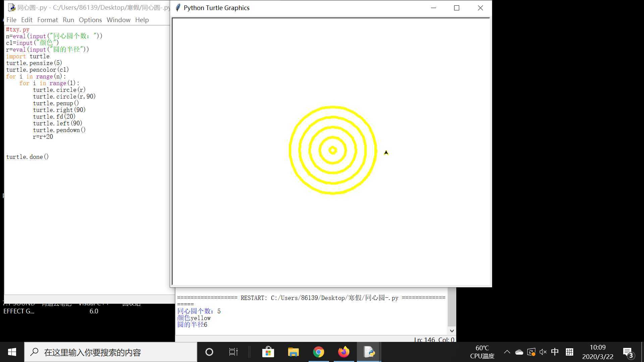The width and height of the screenshot is (644, 362).
Task: Click the muted volume tray icon
Action: click(543, 352)
